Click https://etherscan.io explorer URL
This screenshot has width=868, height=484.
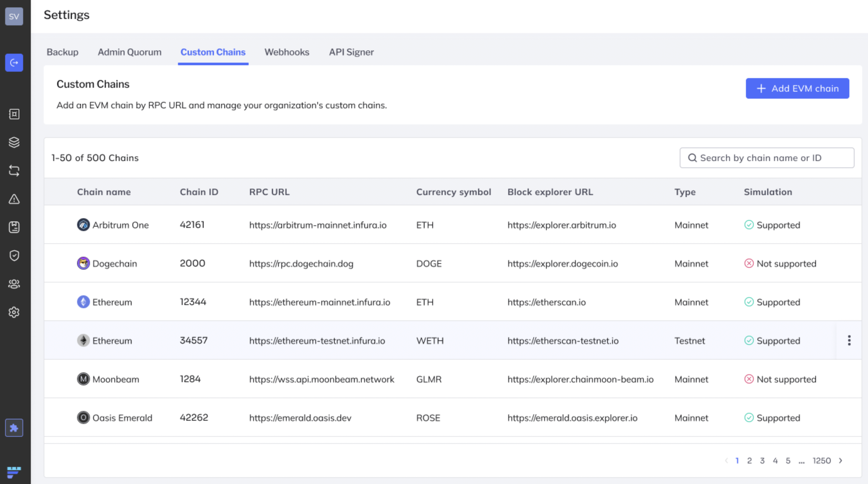click(546, 302)
